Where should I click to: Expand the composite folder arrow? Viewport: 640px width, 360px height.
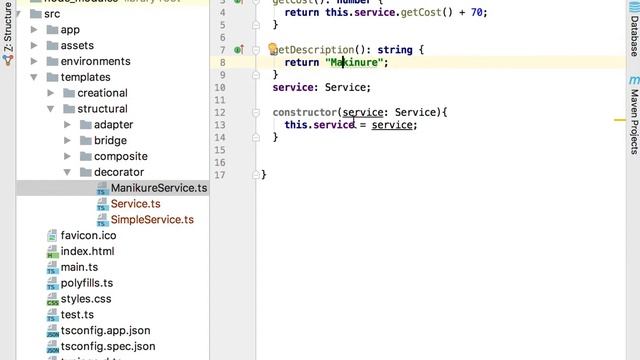pos(67,156)
